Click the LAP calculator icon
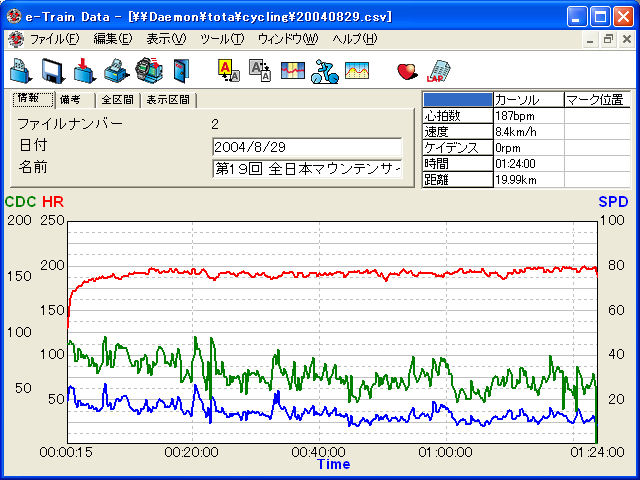Image resolution: width=640 pixels, height=480 pixels. pos(437,70)
